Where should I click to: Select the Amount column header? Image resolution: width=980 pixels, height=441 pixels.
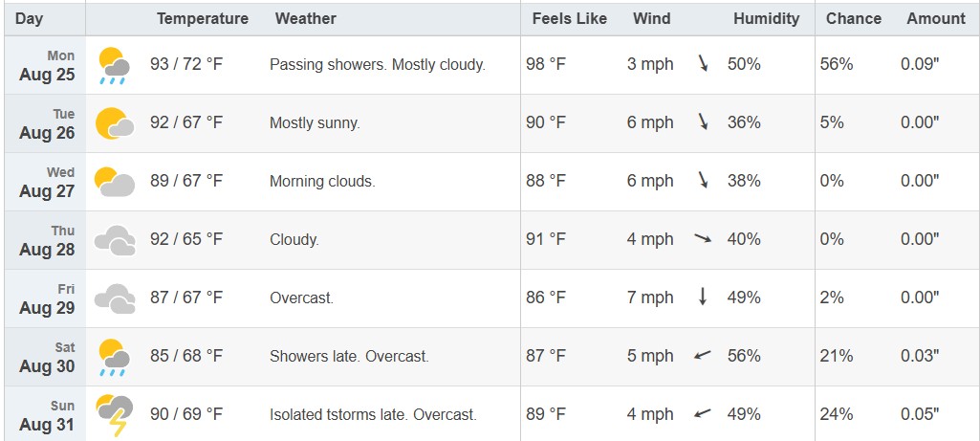(x=936, y=19)
